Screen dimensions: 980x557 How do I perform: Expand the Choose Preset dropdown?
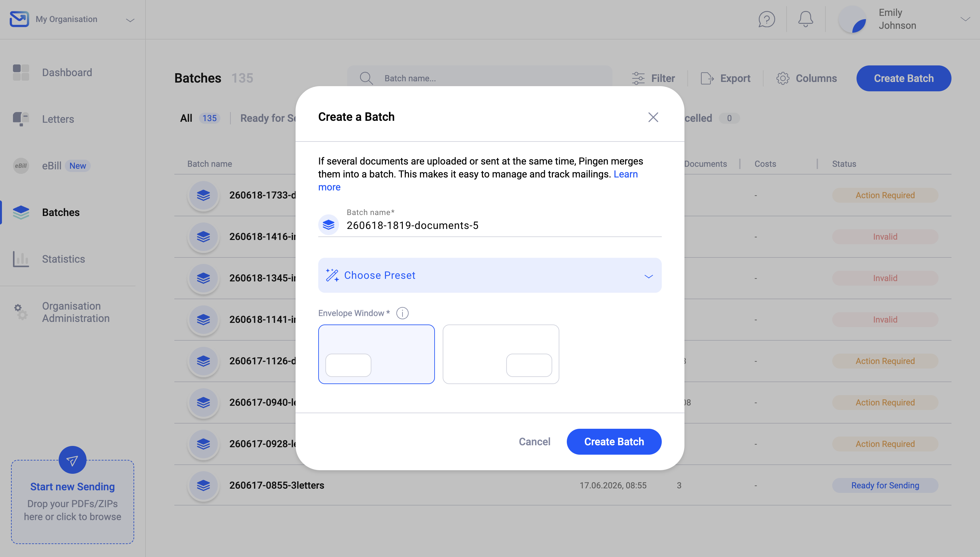click(490, 276)
